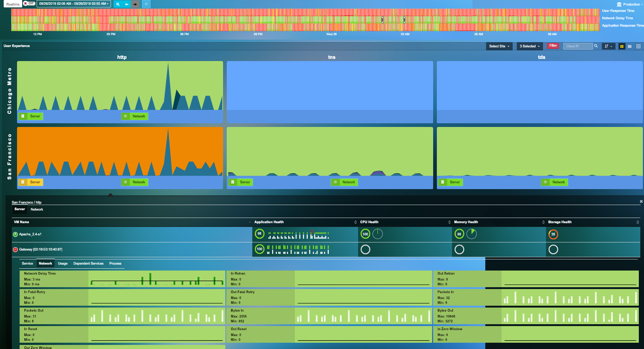Open the sort options icon in User Experience toolbar
Screen dimensions: 644x349
(608, 46)
